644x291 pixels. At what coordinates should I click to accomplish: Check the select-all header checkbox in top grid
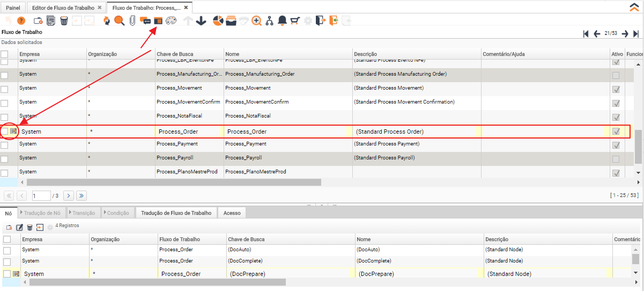(x=5, y=54)
